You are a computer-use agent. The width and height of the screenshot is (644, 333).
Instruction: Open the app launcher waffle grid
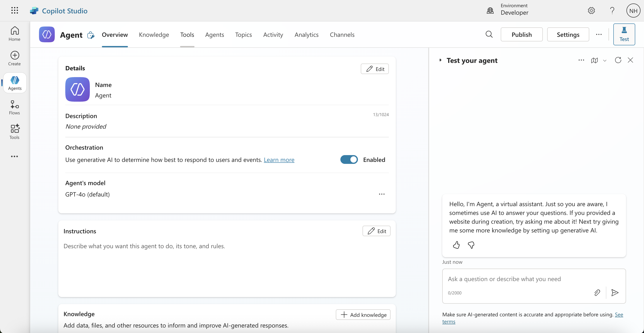[x=14, y=11]
